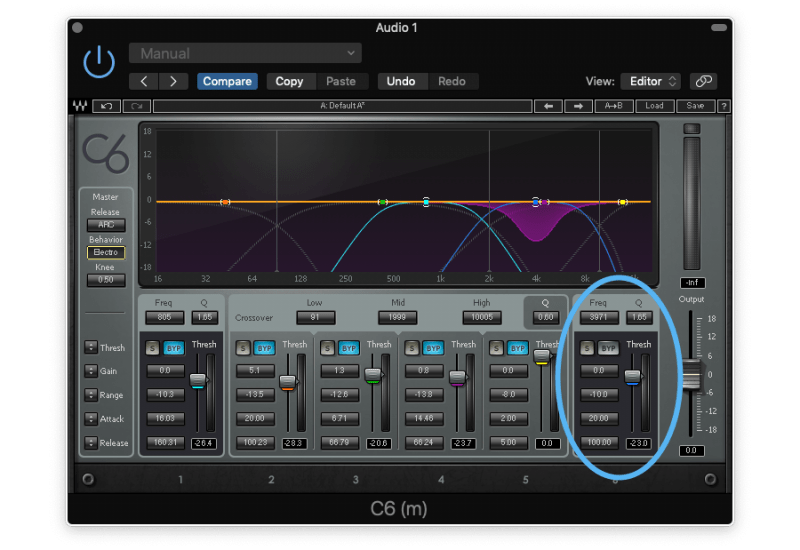Select band 4 attack value 14.46
Viewport: 800px width, 550px height.
424,418
